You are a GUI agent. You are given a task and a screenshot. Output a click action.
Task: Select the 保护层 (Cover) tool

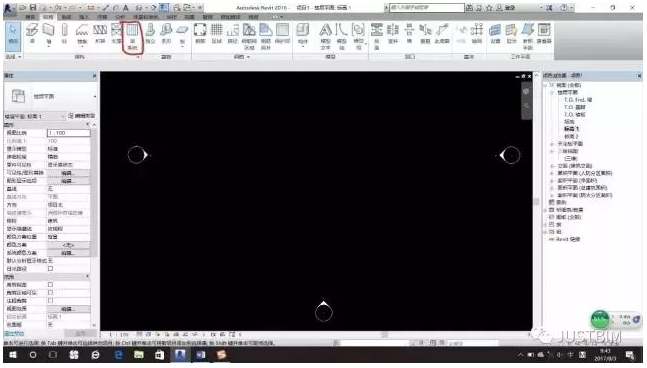coord(283,33)
